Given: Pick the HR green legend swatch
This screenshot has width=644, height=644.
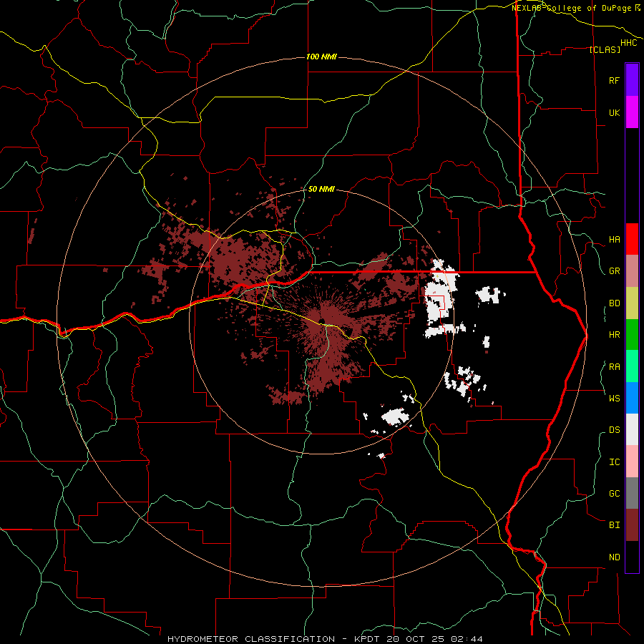Looking at the screenshot, I should [x=632, y=335].
